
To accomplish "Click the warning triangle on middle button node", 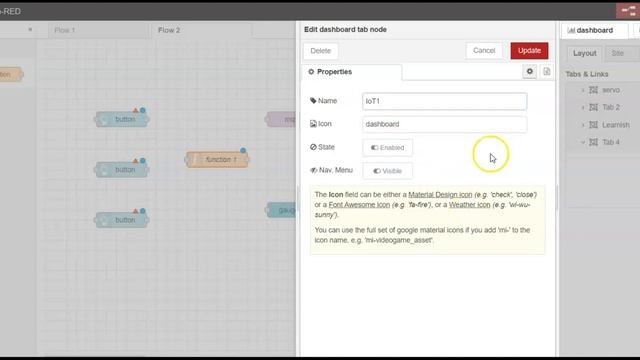I will [135, 161].
